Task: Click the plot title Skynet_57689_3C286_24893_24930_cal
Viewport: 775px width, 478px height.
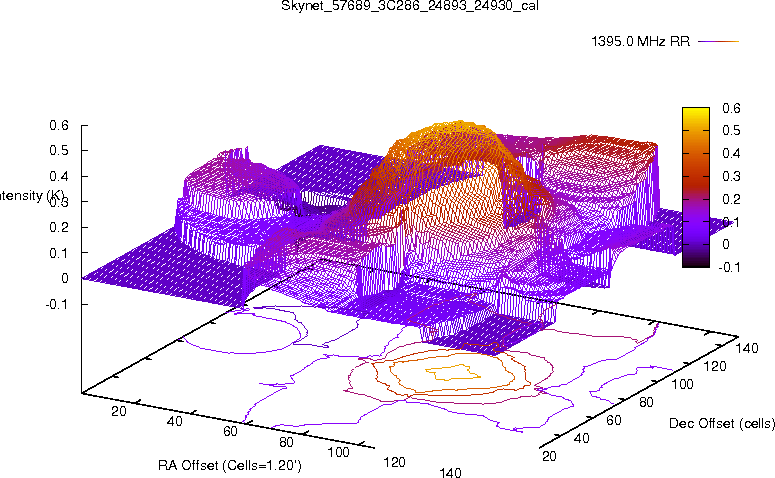Action: pyautogui.click(x=410, y=6)
